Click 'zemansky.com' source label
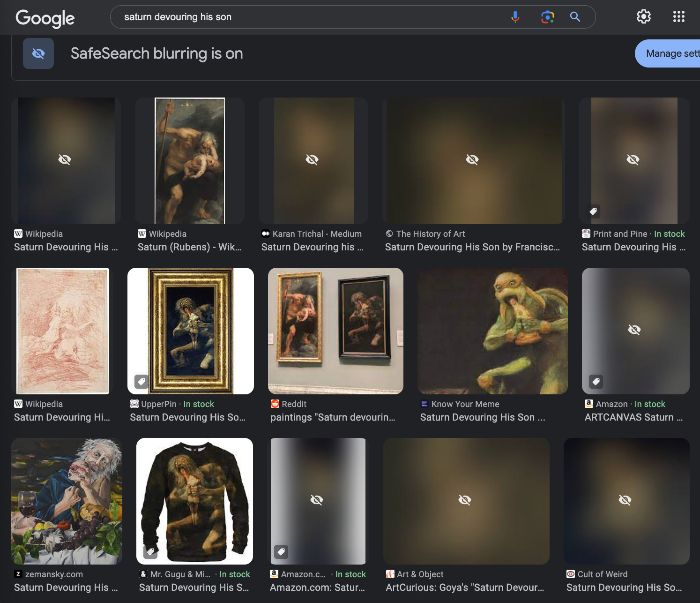 (x=54, y=574)
